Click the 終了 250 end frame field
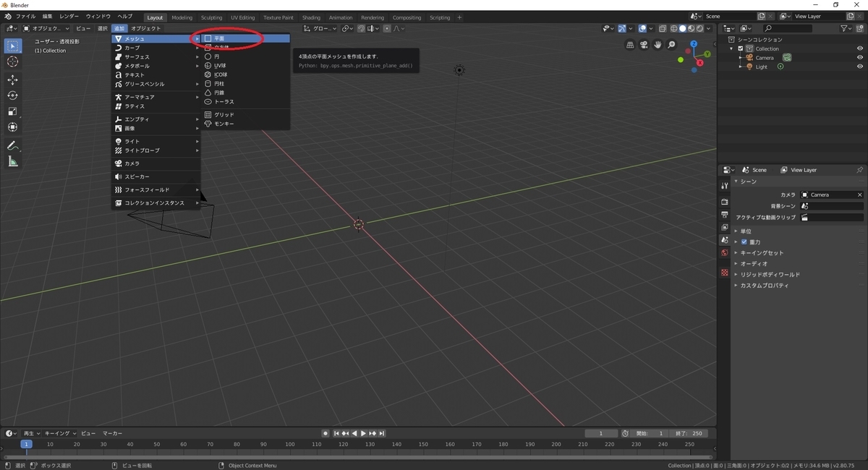Screen dimensions: 868x470 coord(688,433)
